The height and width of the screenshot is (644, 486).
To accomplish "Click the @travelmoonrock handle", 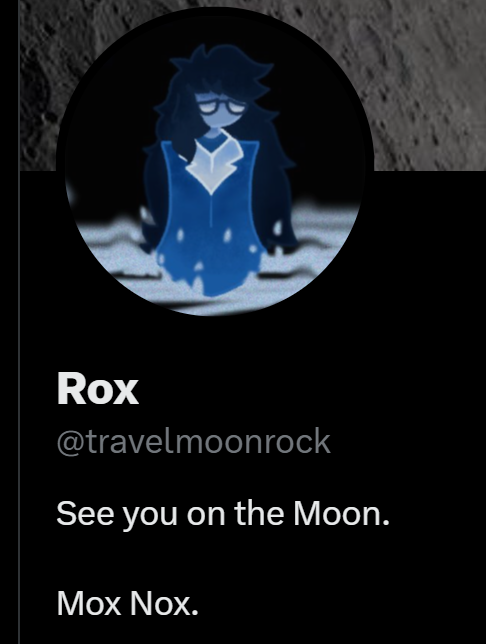I will coord(193,442).
